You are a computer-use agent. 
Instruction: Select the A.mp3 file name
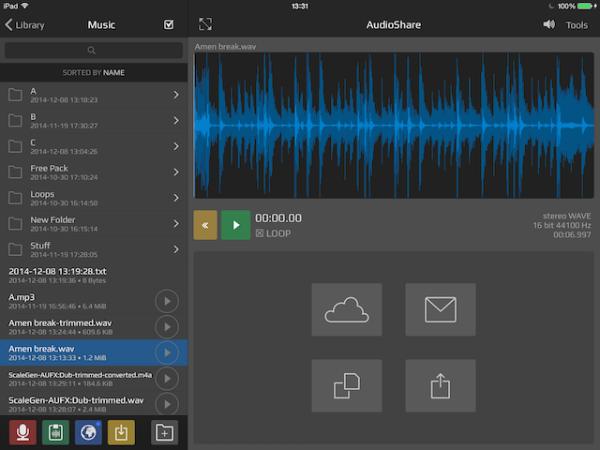pos(21,297)
